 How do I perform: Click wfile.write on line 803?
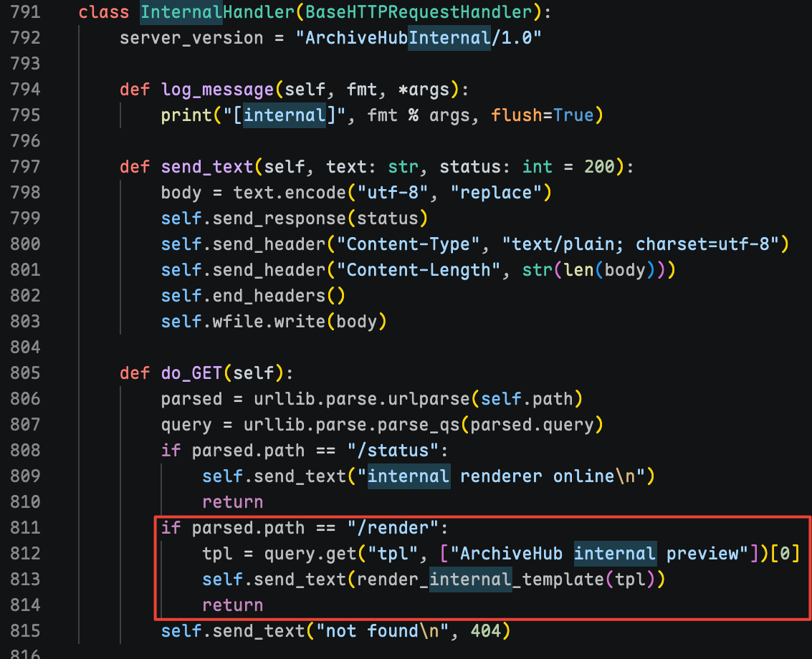tap(269, 322)
